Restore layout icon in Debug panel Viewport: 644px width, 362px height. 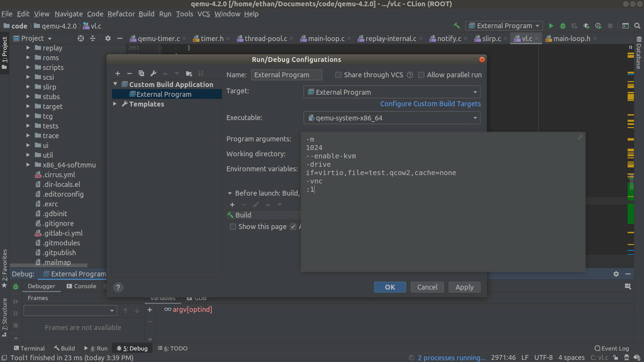tap(628, 286)
